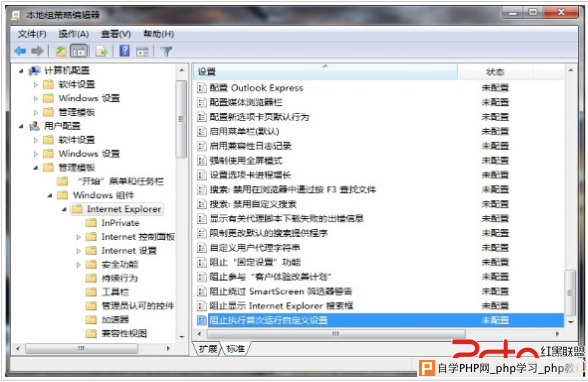
Task: Click the Forward arrow toolbar icon
Action: [37, 51]
